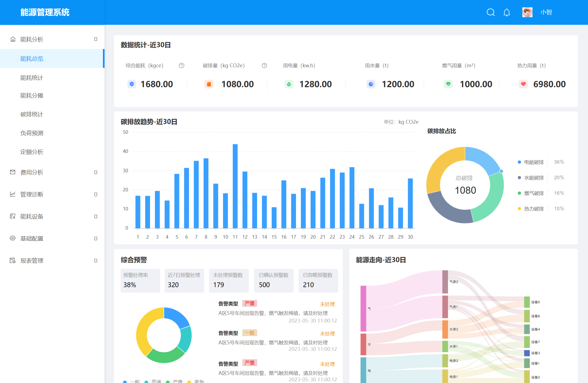
Task: Click the 报表管理 report icon
Action: click(x=13, y=260)
